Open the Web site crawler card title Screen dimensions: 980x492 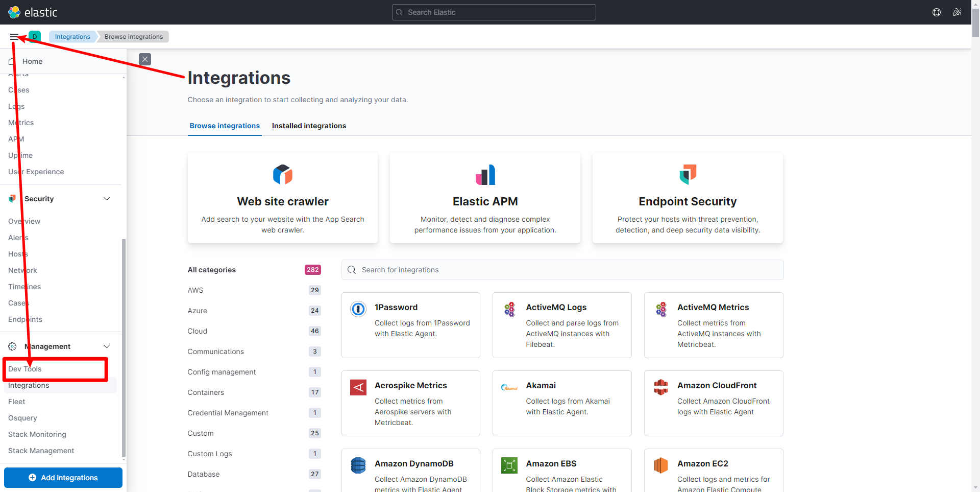point(283,201)
